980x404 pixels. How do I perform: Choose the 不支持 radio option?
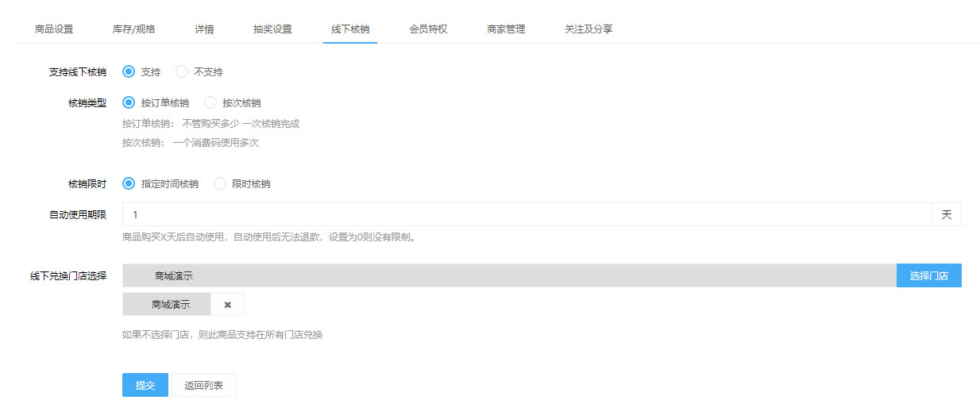(182, 72)
